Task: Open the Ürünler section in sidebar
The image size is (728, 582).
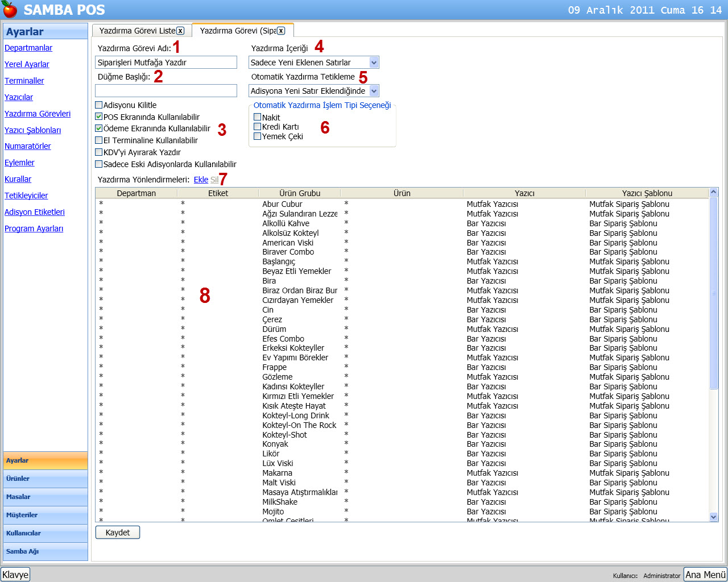Action: 45,479
